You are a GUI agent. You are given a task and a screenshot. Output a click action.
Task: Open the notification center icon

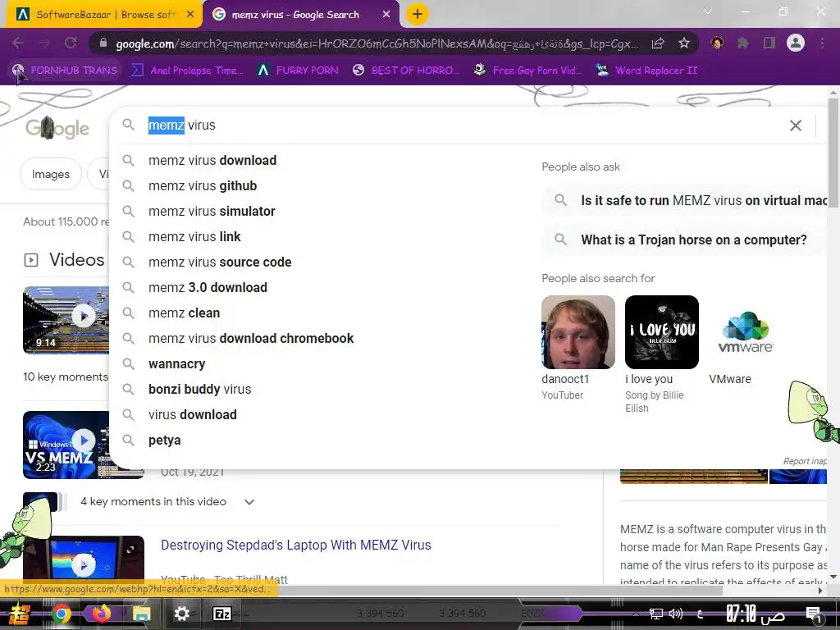(814, 614)
